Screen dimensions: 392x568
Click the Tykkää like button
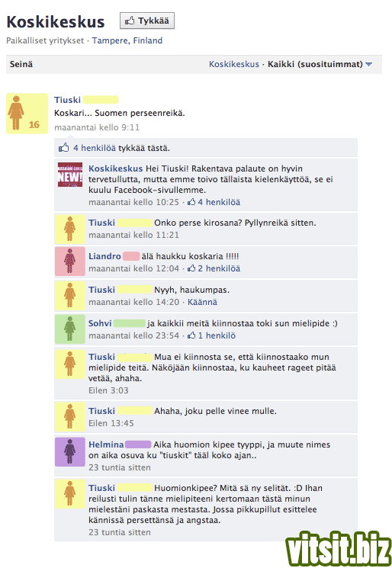coord(147,21)
